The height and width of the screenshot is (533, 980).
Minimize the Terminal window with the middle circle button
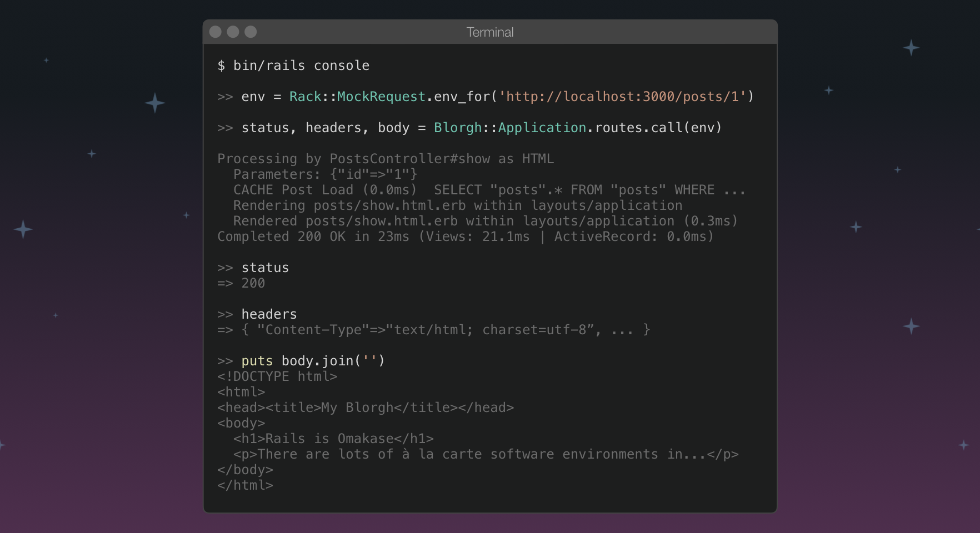point(233,32)
